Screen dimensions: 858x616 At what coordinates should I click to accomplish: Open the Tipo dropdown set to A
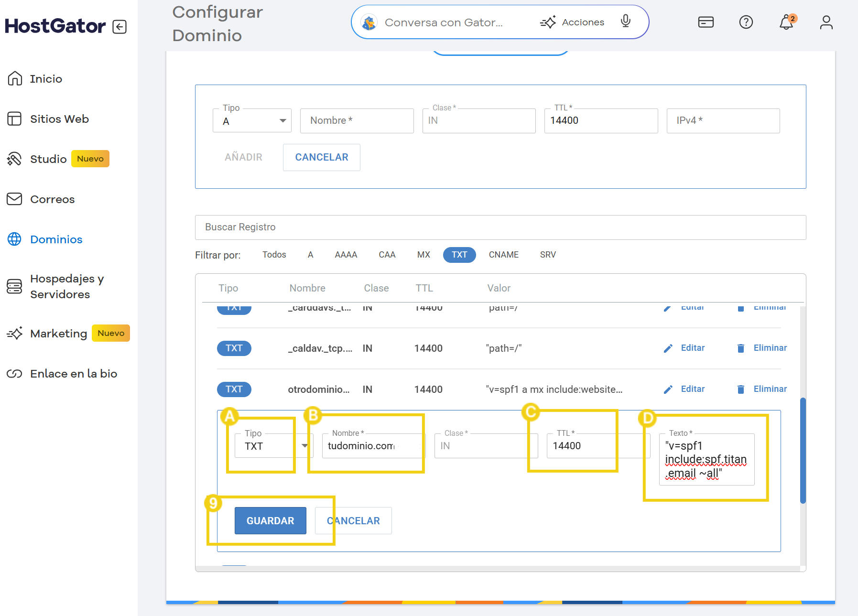[252, 121]
